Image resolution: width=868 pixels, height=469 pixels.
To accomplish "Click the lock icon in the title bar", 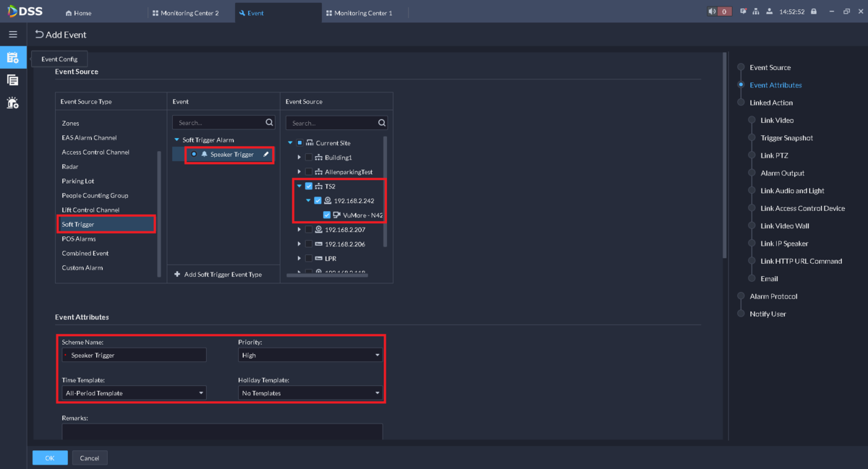I will [x=814, y=12].
